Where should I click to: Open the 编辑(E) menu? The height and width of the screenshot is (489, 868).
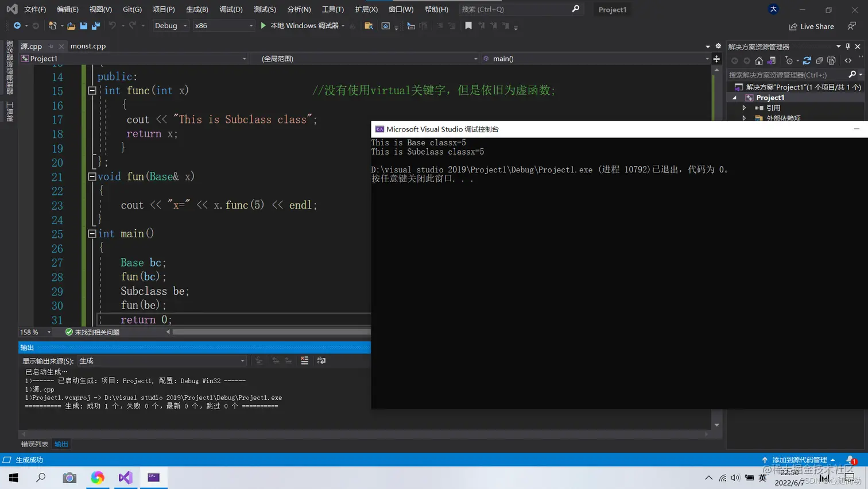pos(68,9)
